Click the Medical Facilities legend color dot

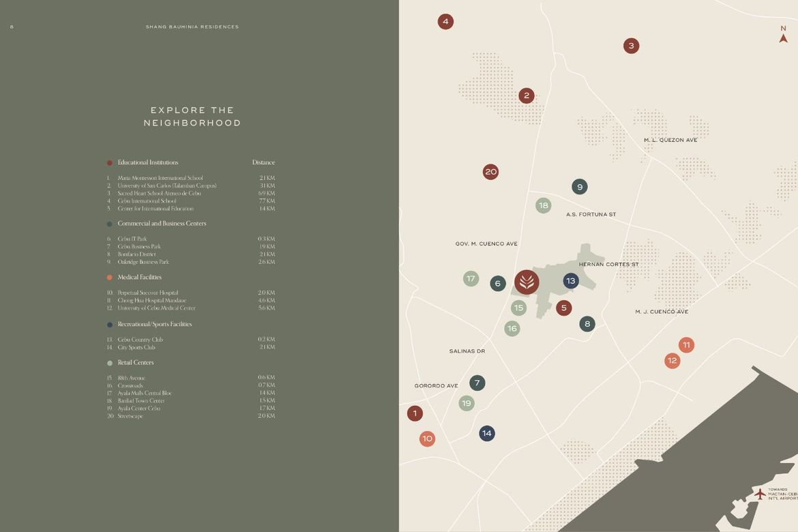(109, 278)
